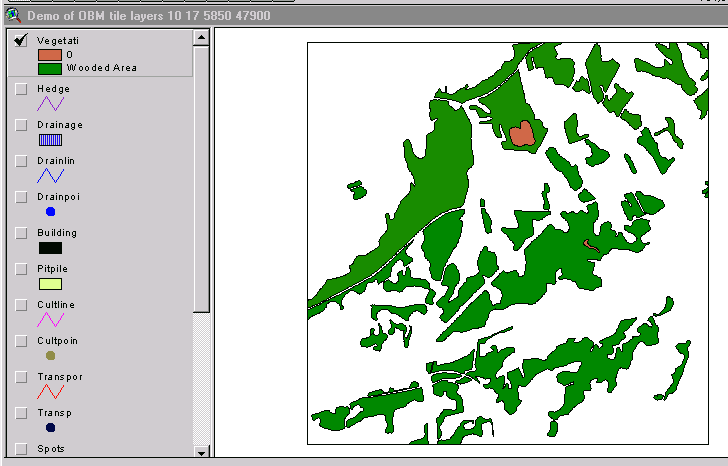The image size is (728, 466).
Task: Click the Hedge purple line symbol
Action: tap(50, 104)
